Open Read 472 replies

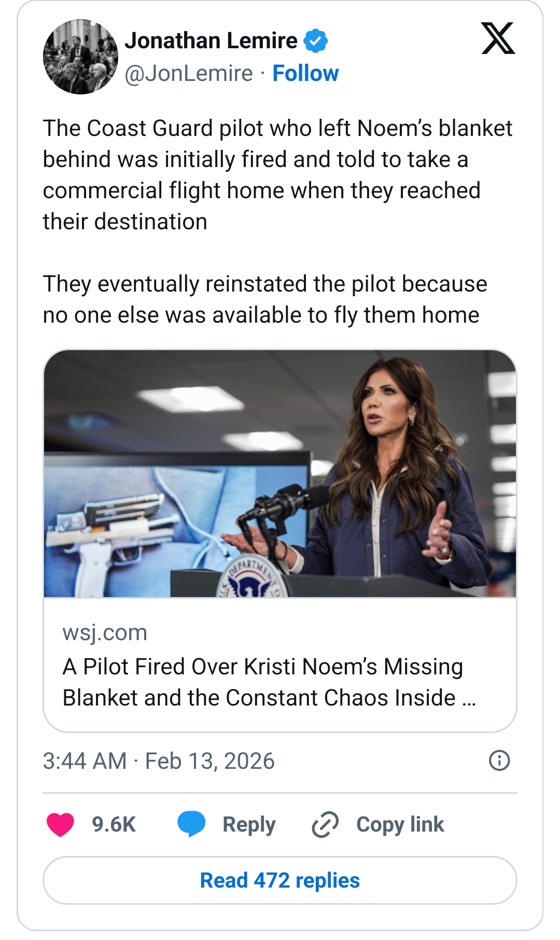[x=280, y=880]
